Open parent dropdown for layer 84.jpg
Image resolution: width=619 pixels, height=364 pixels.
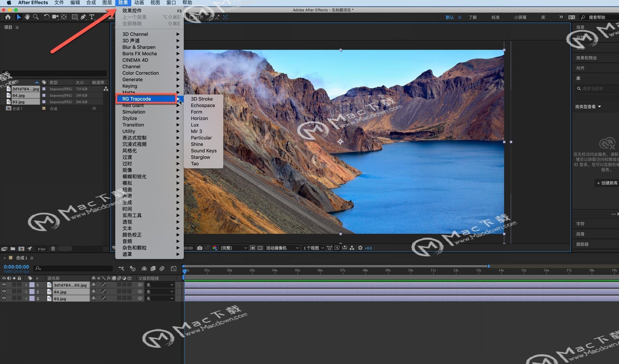(160, 292)
